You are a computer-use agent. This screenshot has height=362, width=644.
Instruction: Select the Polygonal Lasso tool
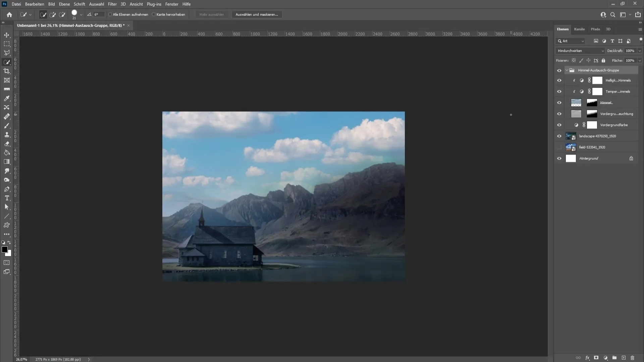7,53
